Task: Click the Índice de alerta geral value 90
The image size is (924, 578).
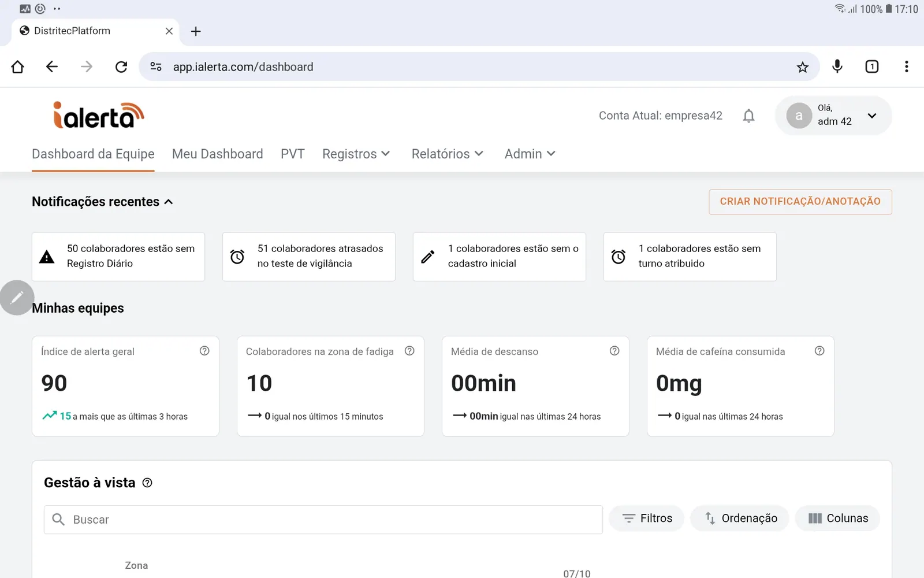Action: [x=54, y=383]
